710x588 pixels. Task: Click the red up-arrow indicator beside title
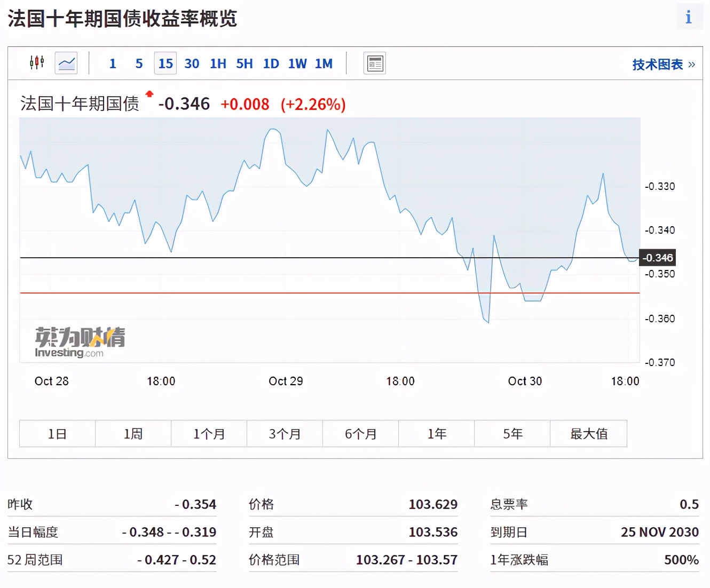(149, 94)
